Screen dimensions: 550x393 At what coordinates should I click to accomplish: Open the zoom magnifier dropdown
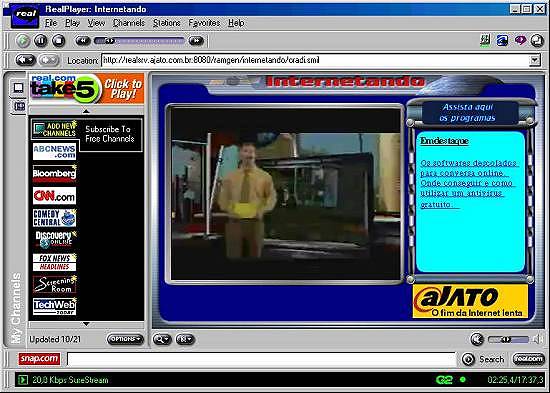162,339
